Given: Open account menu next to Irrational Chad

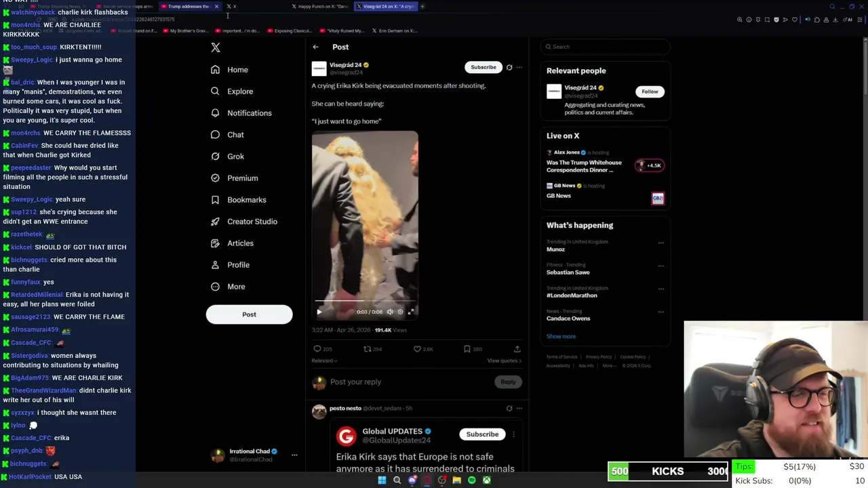Looking at the screenshot, I should (x=294, y=455).
